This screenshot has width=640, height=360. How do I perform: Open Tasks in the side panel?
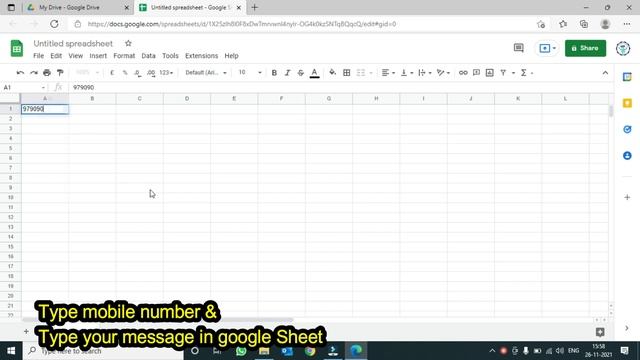point(627,129)
